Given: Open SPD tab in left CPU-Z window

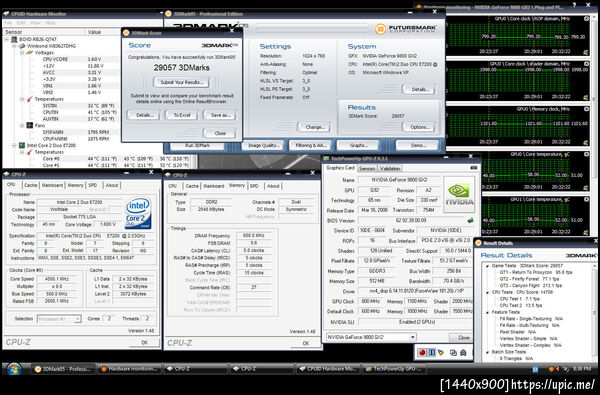Looking at the screenshot, I should coord(93,185).
